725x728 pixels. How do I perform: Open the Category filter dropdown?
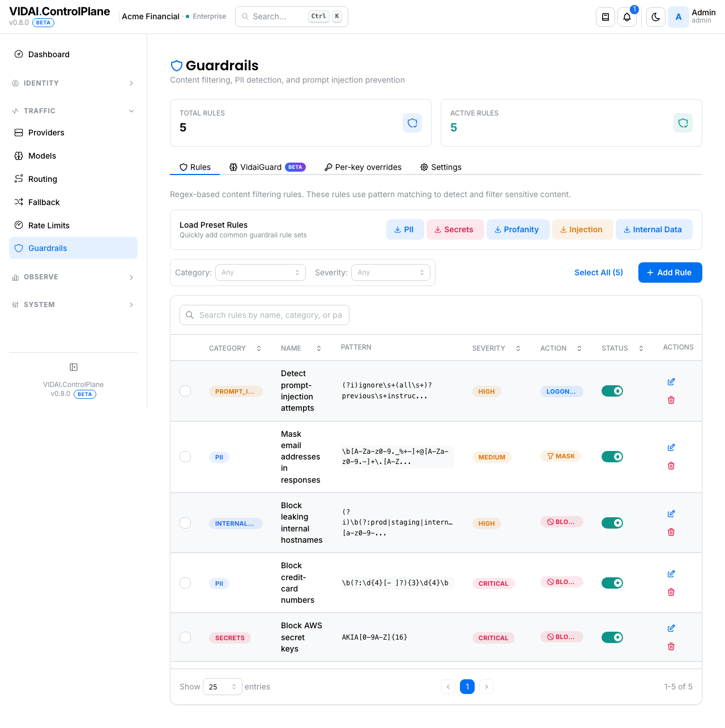tap(261, 273)
